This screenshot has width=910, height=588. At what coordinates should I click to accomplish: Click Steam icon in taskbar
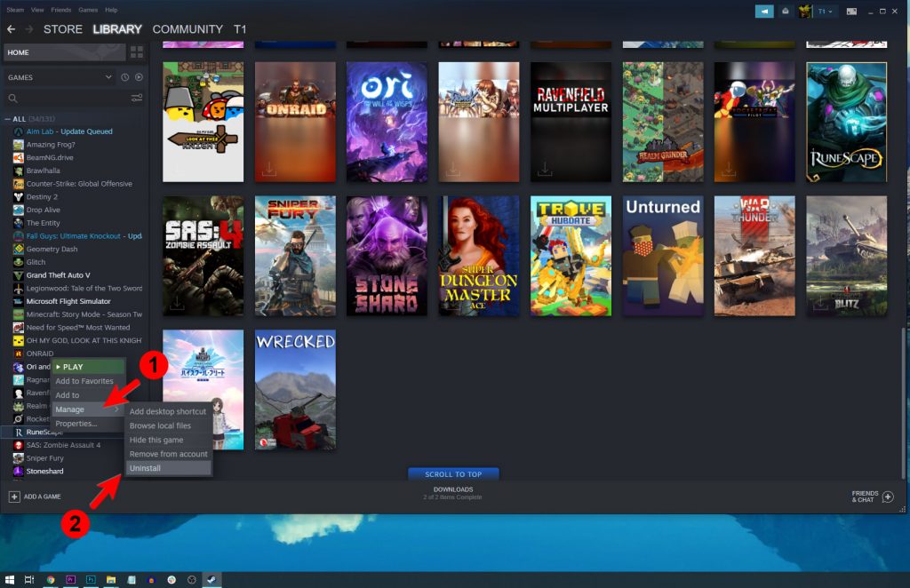pyautogui.click(x=212, y=579)
